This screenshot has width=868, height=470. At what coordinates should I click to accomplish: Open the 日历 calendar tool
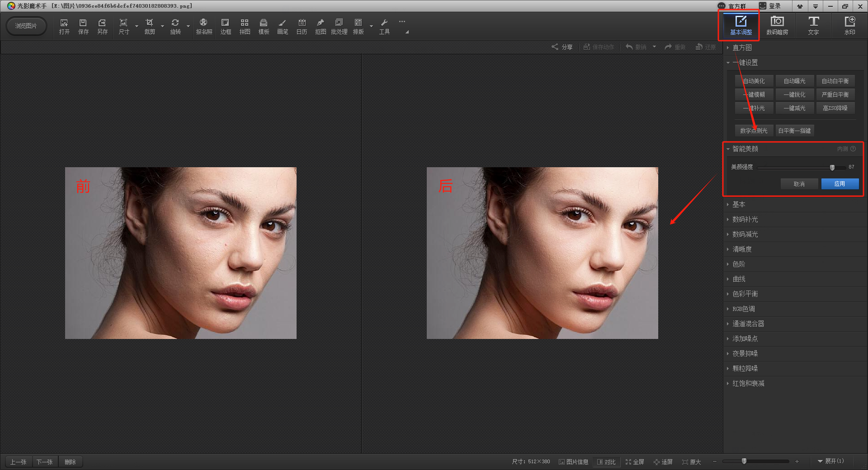coord(302,26)
